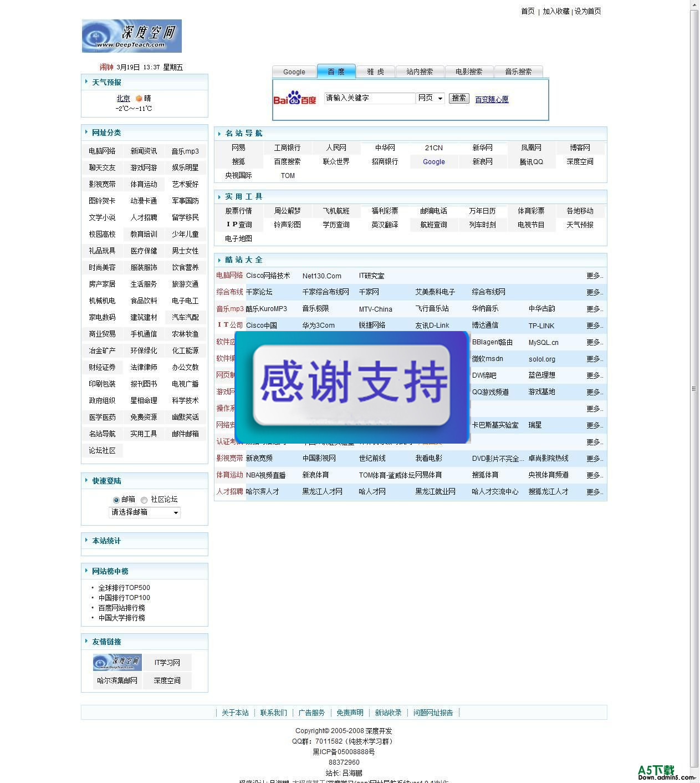Image resolution: width=700 pixels, height=783 pixels.
Task: Click the keyword search input field
Action: 369,98
